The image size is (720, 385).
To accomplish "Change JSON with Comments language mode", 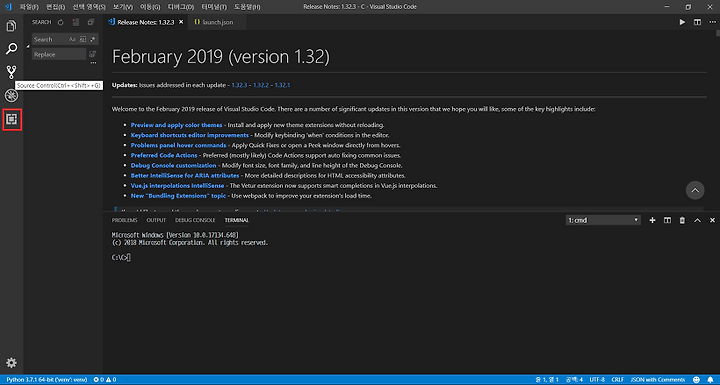I will pos(658,379).
